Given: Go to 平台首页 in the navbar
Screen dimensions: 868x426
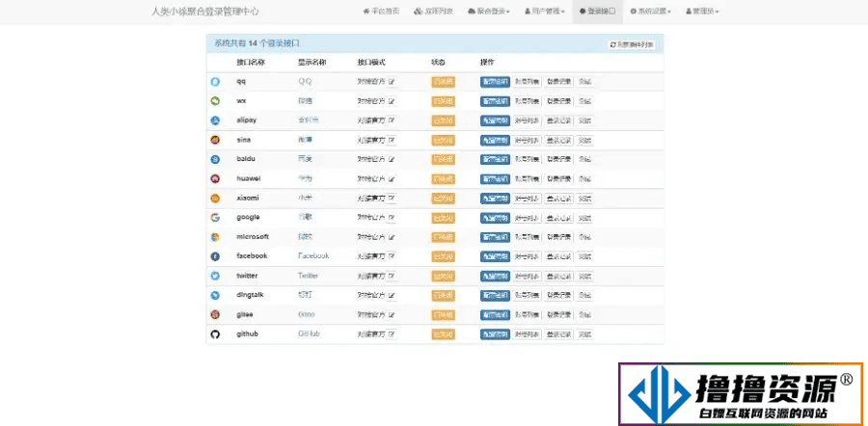Looking at the screenshot, I should [x=381, y=11].
